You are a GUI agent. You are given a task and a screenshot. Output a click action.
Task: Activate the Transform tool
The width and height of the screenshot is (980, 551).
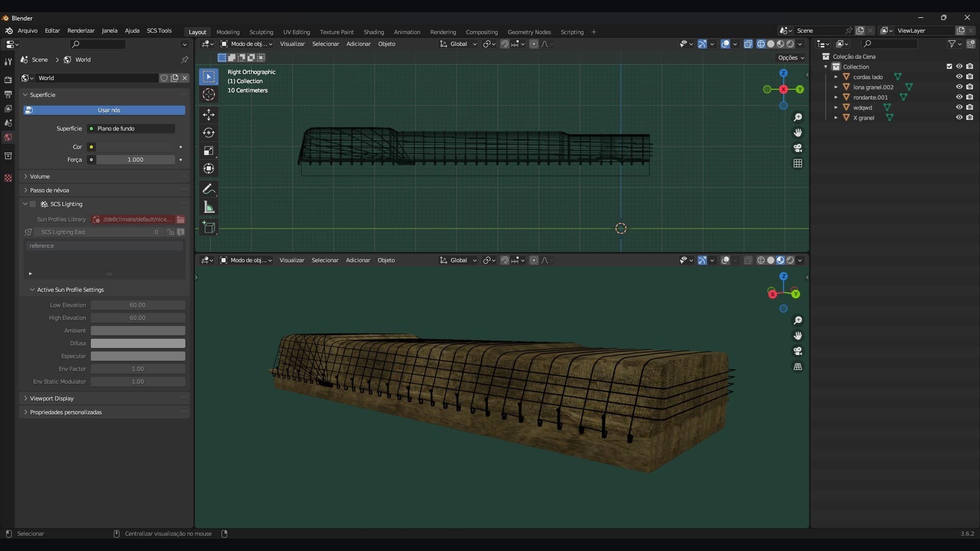[208, 168]
